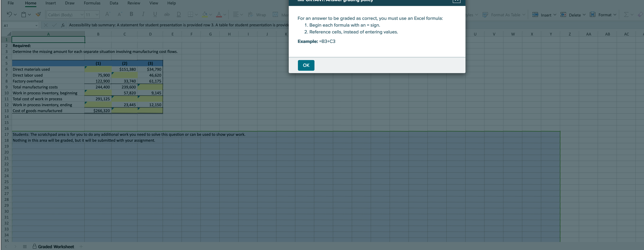The width and height of the screenshot is (644, 250).
Task: Click the All Sheets list icon
Action: pos(25,246)
